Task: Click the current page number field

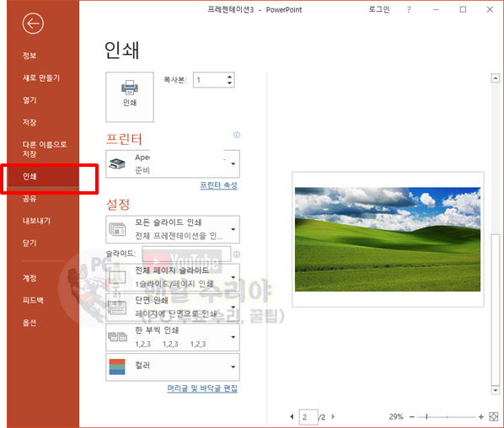Action: (308, 417)
